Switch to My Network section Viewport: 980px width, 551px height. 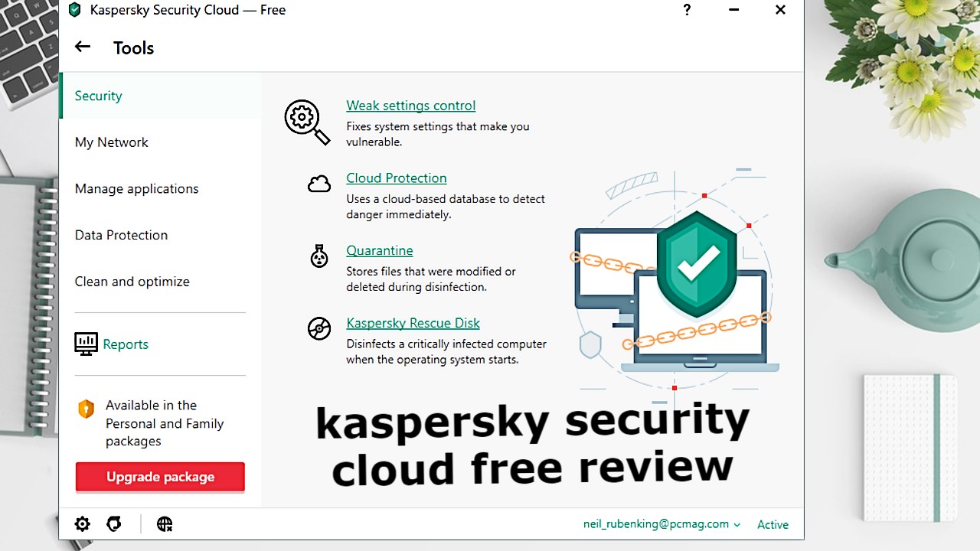[160, 142]
